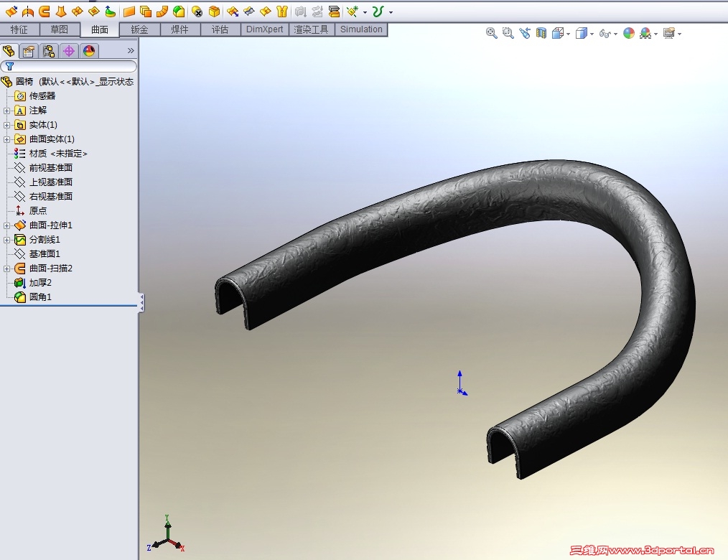Select the Lofted Surface tool
Viewport: 728px width, 560px height.
coord(61,11)
